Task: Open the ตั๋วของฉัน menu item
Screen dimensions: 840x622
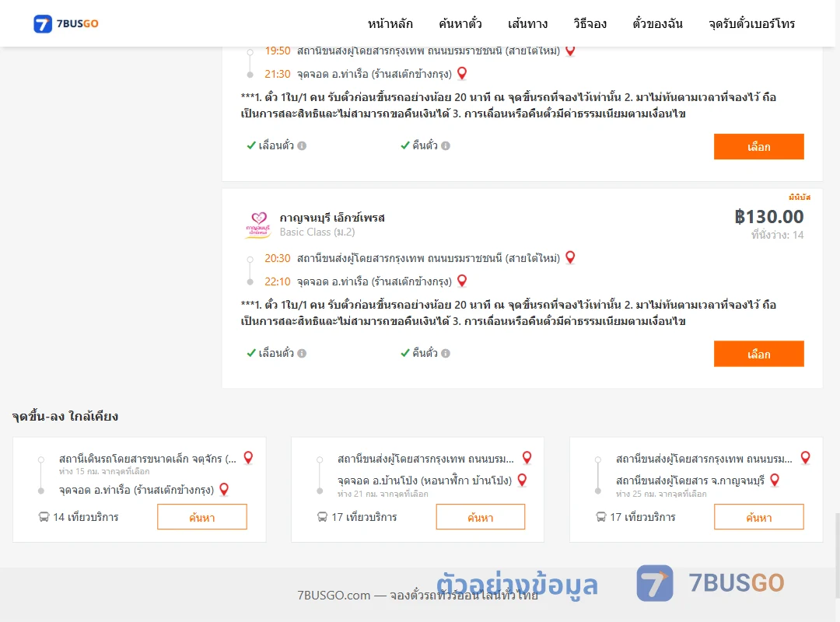Action: (657, 23)
